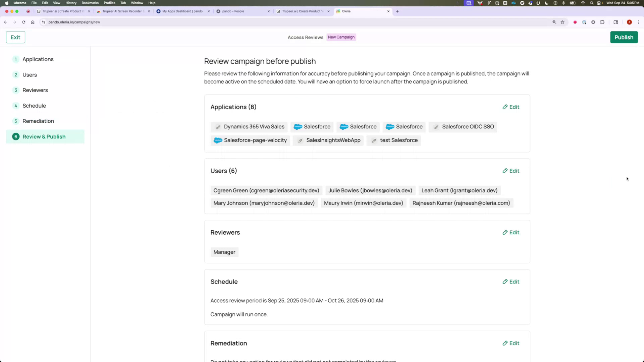Image resolution: width=644 pixels, height=362 pixels.
Task: Open the History menu
Action: coord(71,3)
